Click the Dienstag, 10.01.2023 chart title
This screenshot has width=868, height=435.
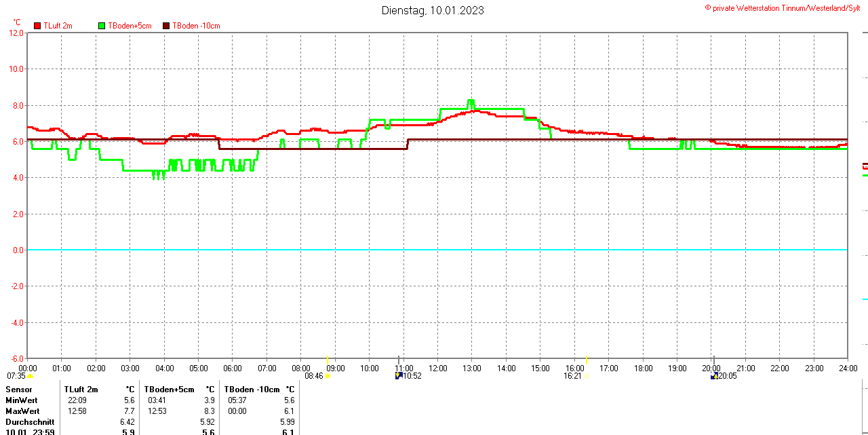point(433,10)
